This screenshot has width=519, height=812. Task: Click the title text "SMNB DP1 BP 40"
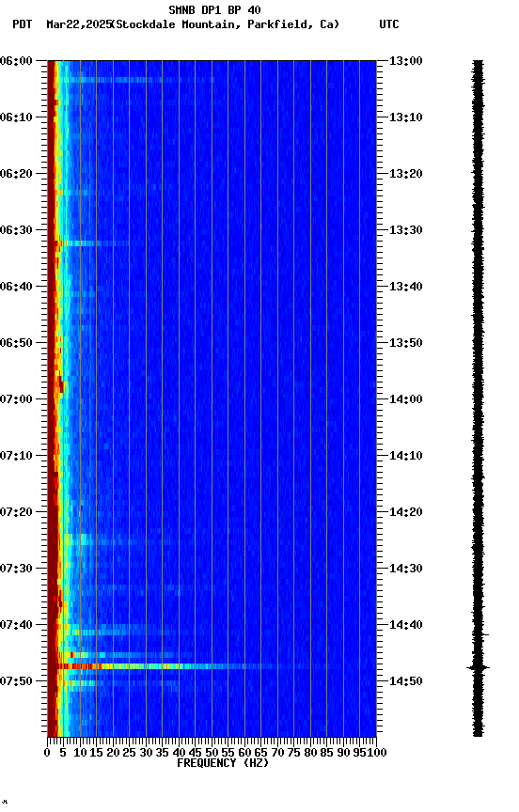214,9
